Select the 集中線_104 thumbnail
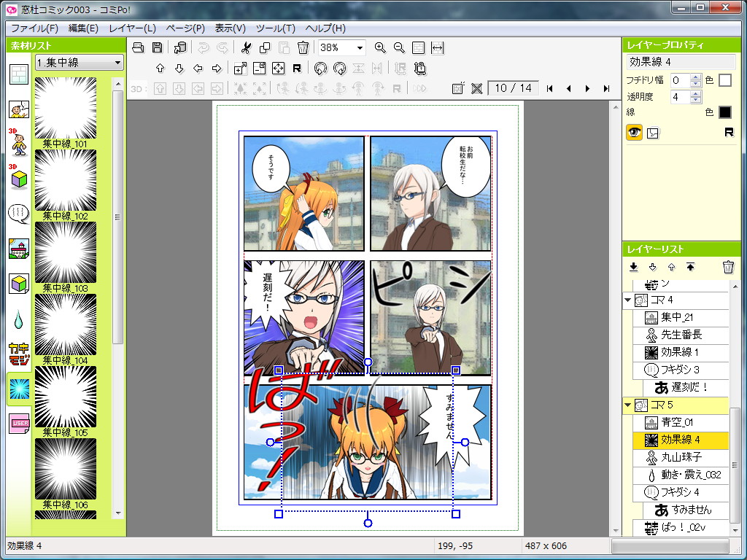The width and height of the screenshot is (747, 560). (65, 324)
